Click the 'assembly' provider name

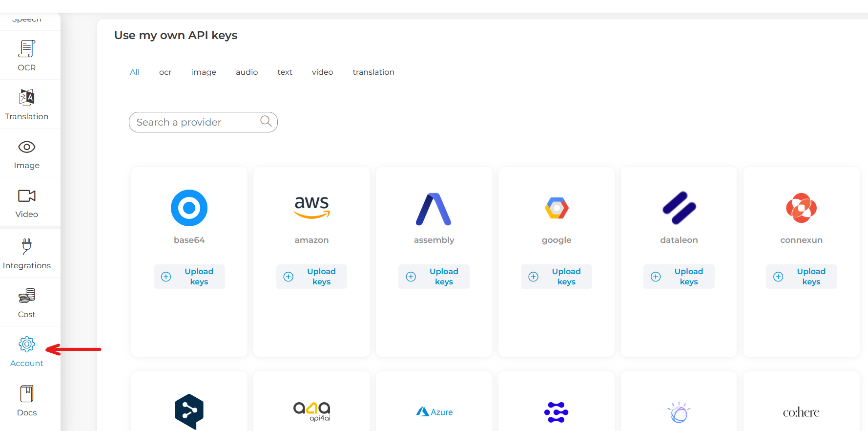tap(434, 240)
